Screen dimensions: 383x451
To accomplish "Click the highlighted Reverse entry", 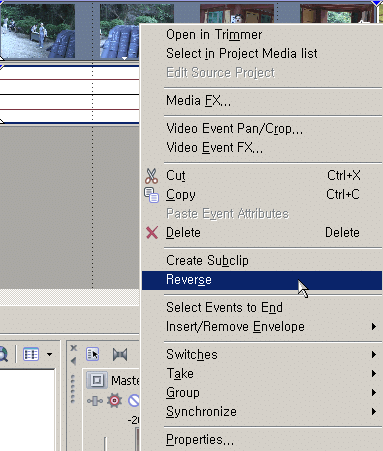I will (262, 280).
